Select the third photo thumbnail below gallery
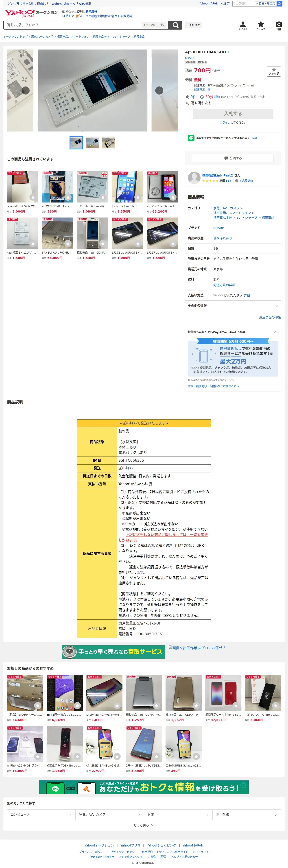 coord(109,142)
